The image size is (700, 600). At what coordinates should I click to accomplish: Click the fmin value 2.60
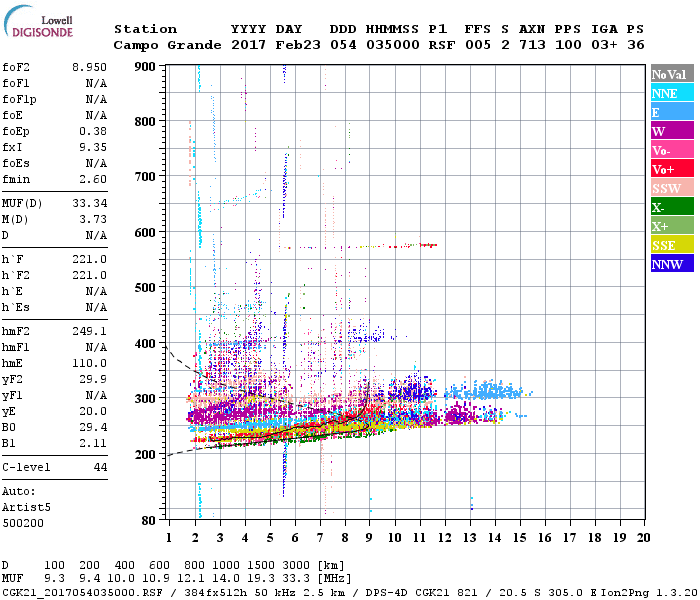click(x=93, y=179)
